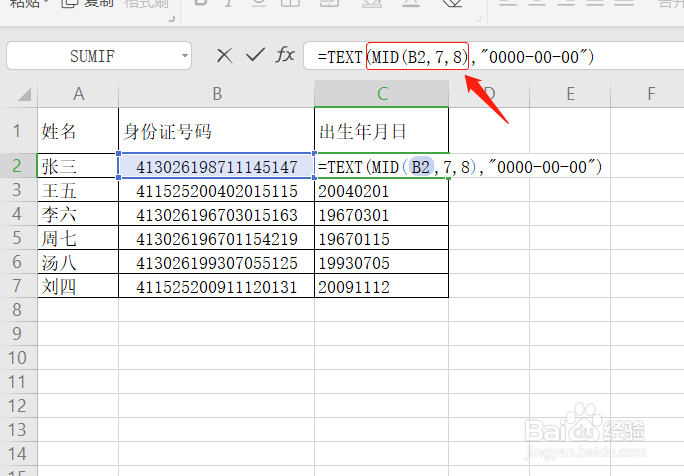This screenshot has width=684, height=476.
Task: Select row 12 header
Action: (x=17, y=406)
